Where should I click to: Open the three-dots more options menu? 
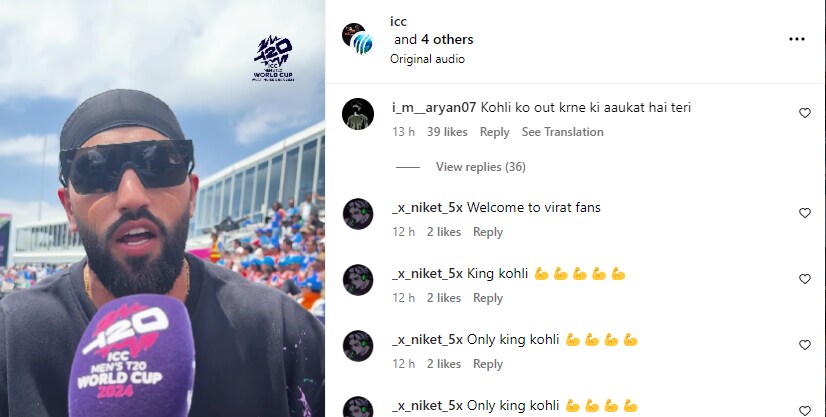click(x=796, y=39)
